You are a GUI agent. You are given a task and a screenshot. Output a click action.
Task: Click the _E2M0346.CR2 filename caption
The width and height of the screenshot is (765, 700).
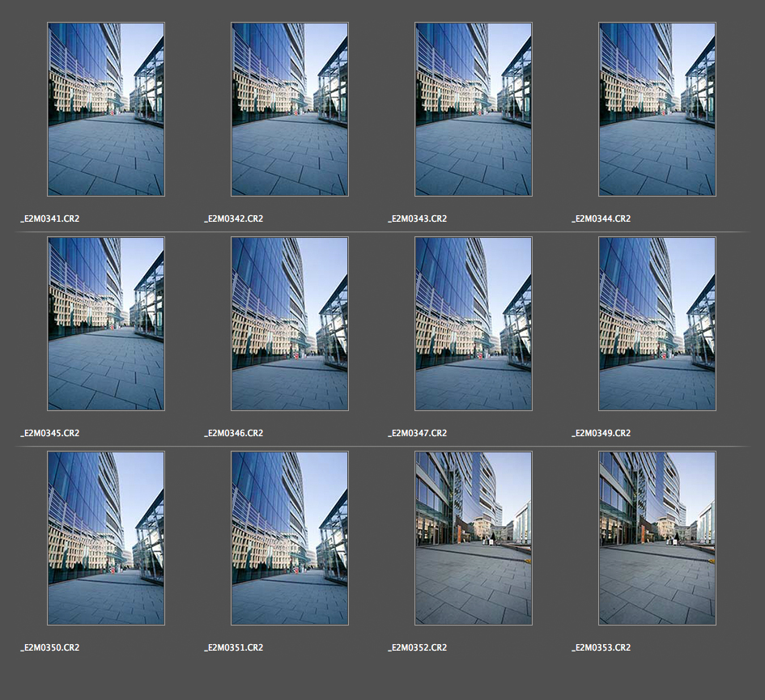coord(234,433)
